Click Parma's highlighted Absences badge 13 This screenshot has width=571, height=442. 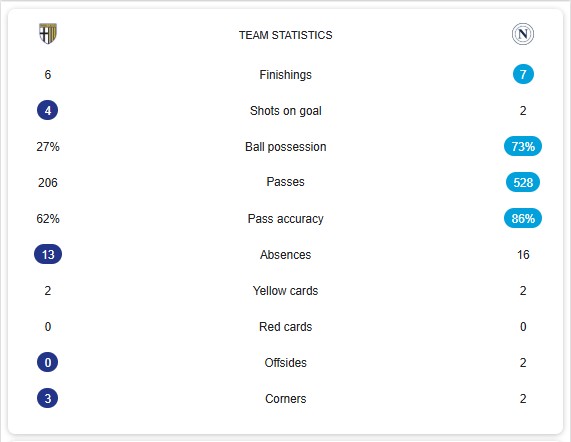tap(48, 254)
